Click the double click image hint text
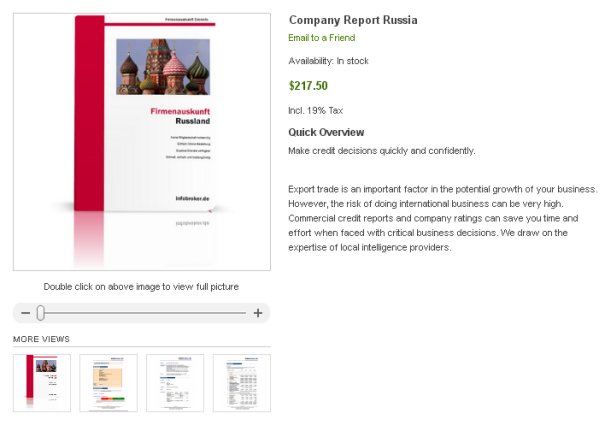The width and height of the screenshot is (605, 431). (x=141, y=287)
